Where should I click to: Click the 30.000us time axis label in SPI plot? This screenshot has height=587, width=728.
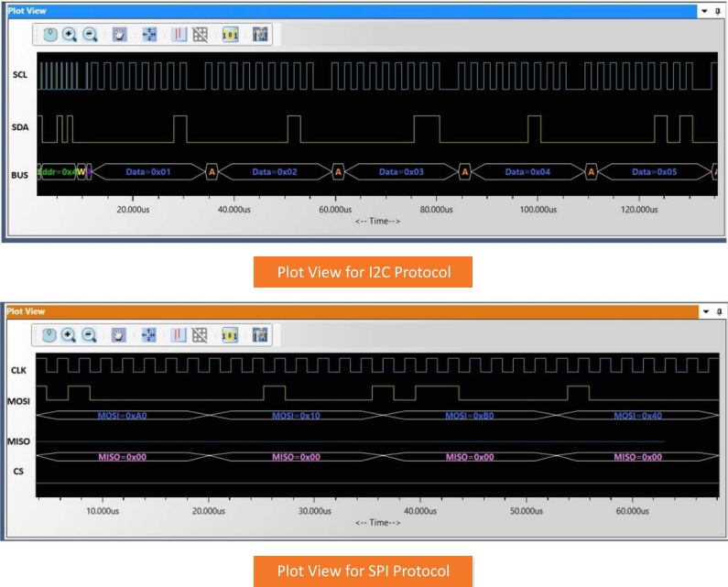pos(314,511)
